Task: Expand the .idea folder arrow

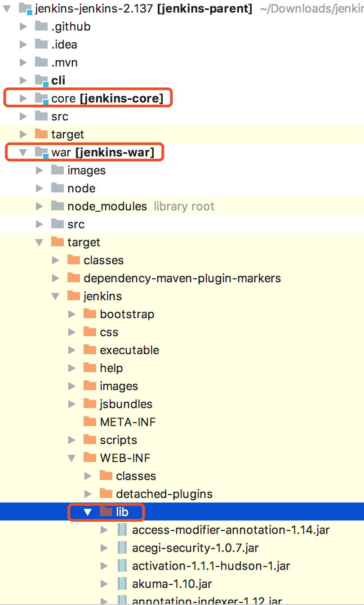Action: coord(23,44)
